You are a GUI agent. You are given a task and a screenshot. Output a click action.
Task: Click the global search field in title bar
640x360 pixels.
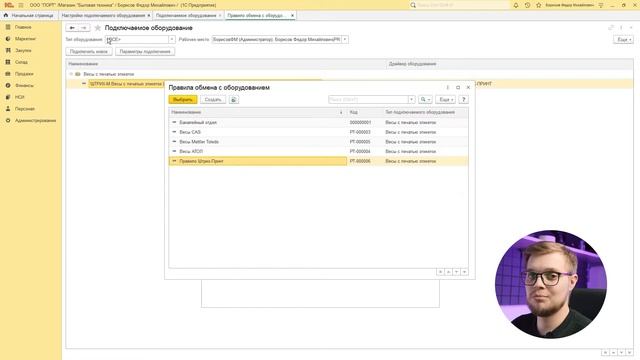pyautogui.click(x=460, y=5)
